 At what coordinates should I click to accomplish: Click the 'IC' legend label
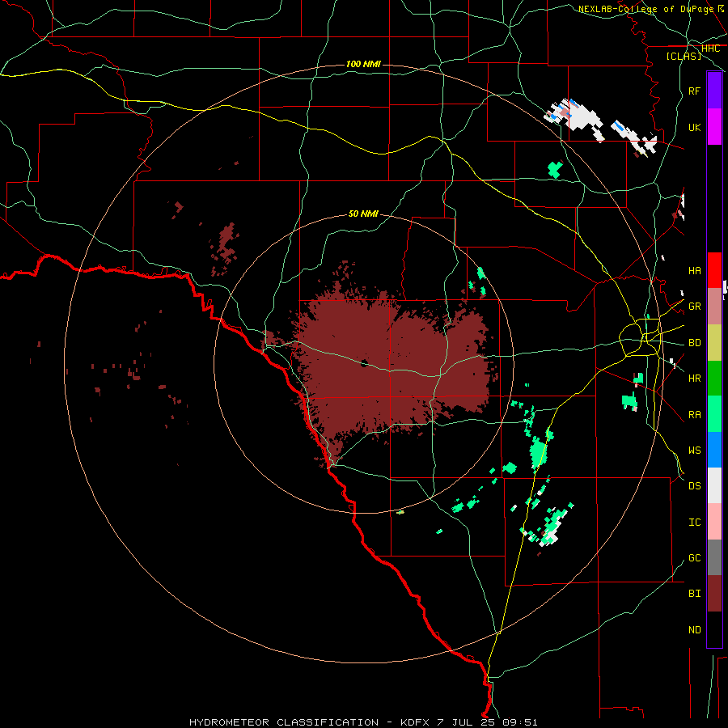[694, 522]
